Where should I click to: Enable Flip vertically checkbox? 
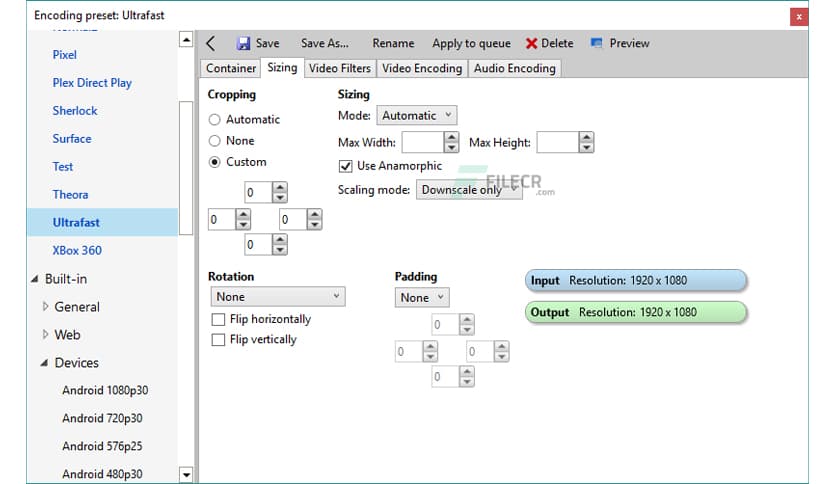click(x=218, y=340)
